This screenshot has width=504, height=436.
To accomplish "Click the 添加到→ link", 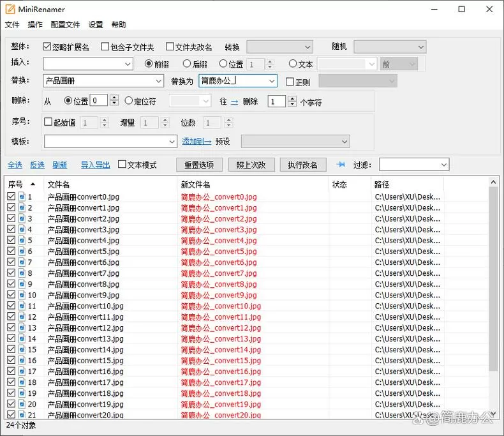I will pos(196,142).
